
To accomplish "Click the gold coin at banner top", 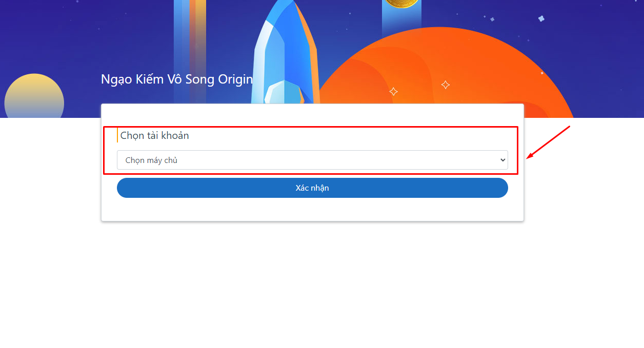I will click(400, 3).
